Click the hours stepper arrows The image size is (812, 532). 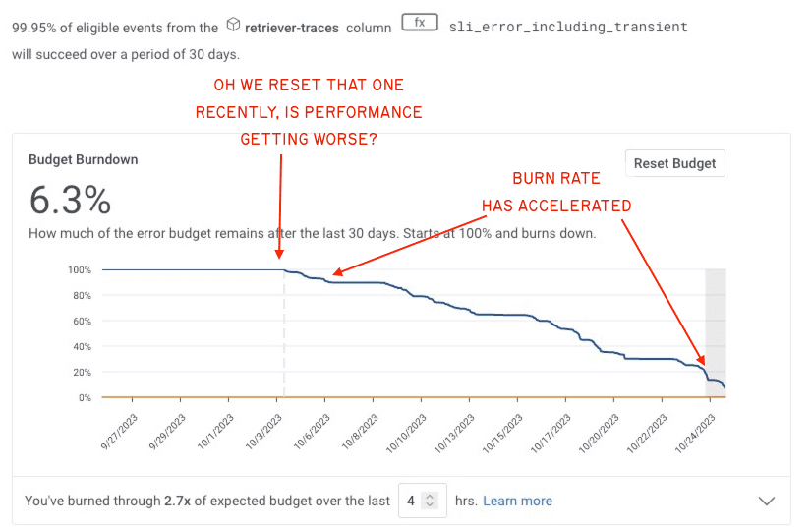point(430,501)
